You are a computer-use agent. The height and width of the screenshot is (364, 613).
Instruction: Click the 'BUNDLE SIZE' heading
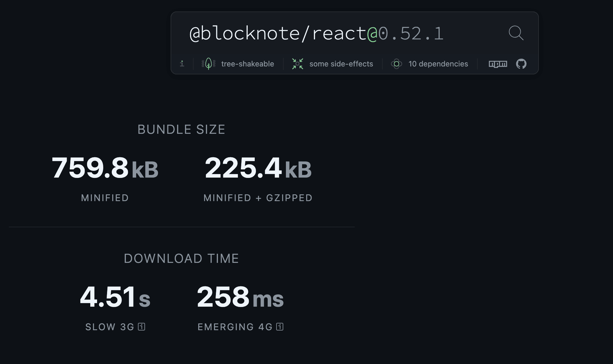coord(181,130)
